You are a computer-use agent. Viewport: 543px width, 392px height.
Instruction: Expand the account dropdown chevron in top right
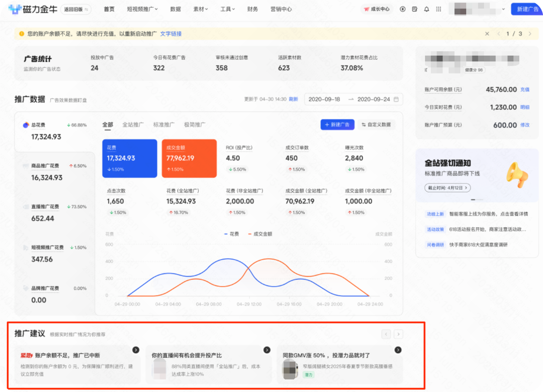tap(503, 9)
